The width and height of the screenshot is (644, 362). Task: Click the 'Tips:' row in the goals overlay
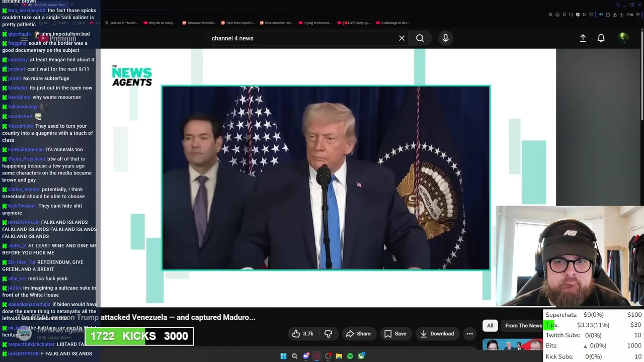click(594, 325)
